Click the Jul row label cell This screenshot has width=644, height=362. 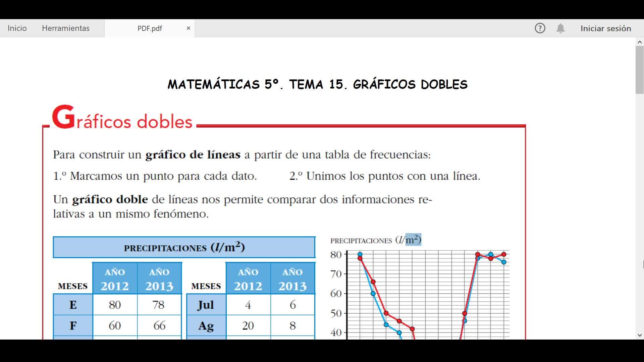[x=206, y=305]
